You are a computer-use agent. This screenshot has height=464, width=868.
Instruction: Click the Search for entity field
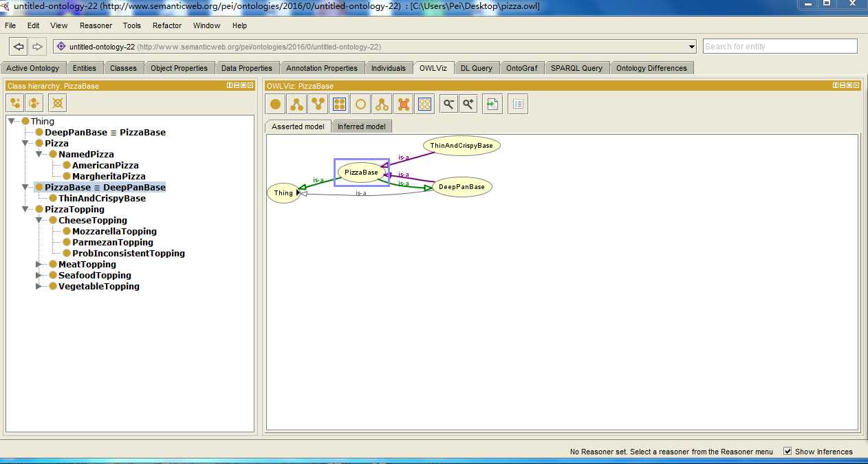tap(780, 46)
